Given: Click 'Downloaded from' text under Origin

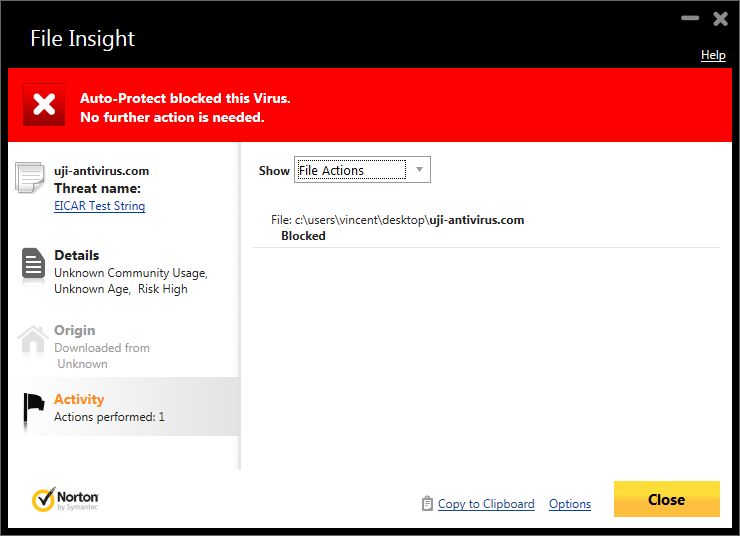Looking at the screenshot, I should [102, 348].
